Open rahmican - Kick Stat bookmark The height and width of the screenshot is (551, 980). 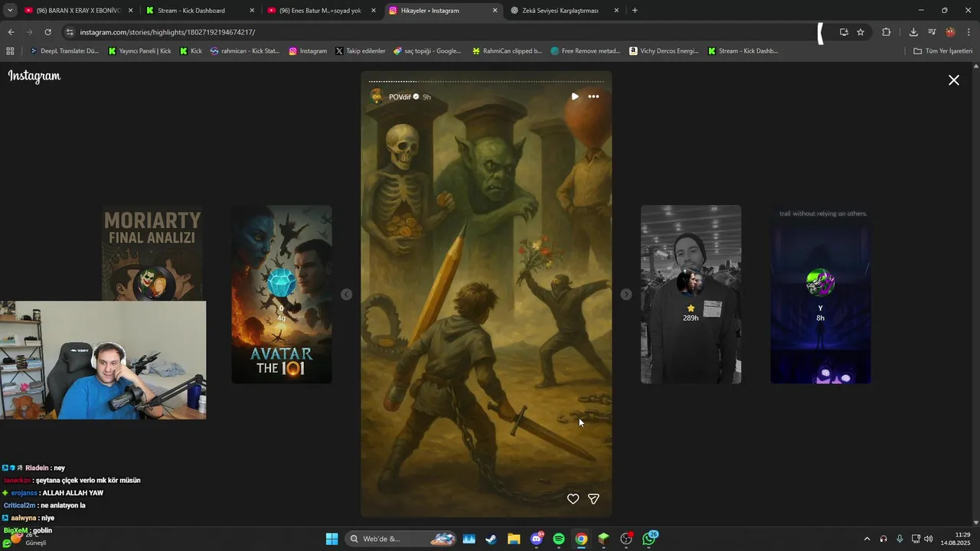coord(245,51)
